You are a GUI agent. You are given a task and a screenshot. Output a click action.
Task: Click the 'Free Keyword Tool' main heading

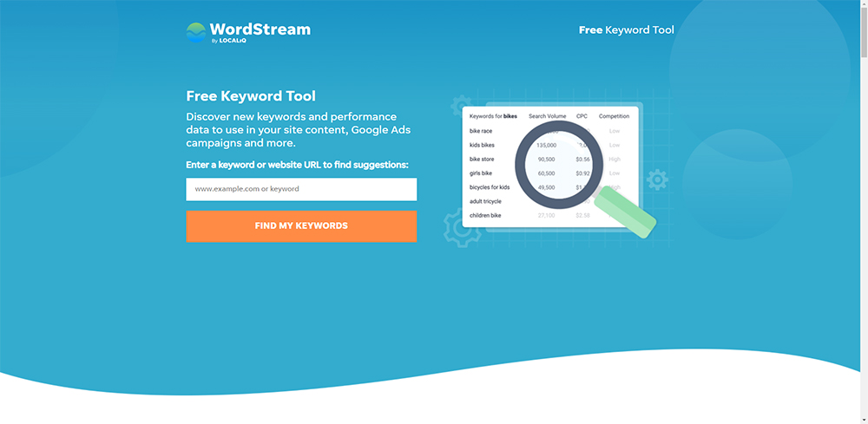coord(251,96)
